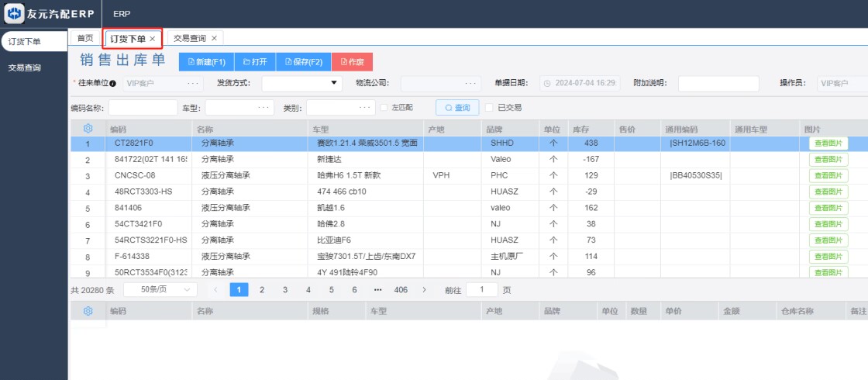Viewport: 868px width, 380px height.
Task: Open the ERP top menu item
Action: 122,14
